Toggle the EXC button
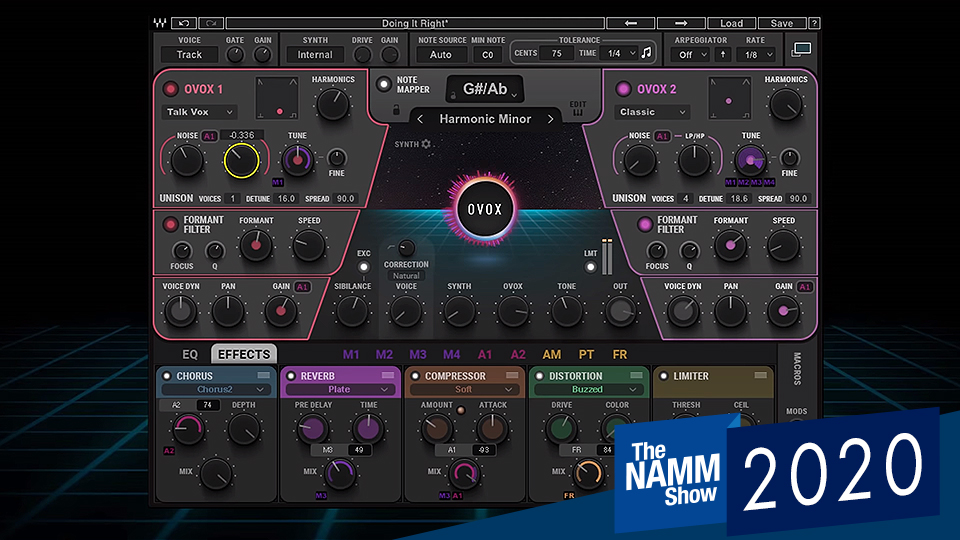Image resolution: width=960 pixels, height=540 pixels. pos(364,267)
